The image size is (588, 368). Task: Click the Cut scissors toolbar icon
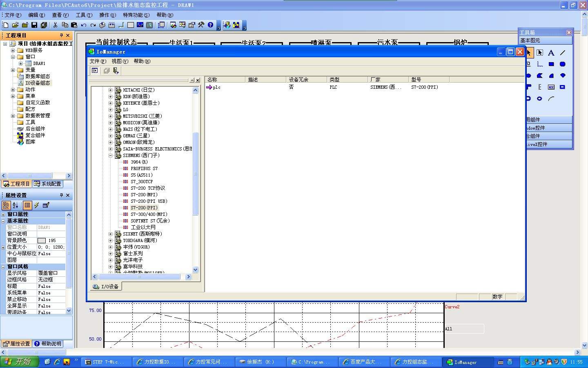[x=55, y=25]
